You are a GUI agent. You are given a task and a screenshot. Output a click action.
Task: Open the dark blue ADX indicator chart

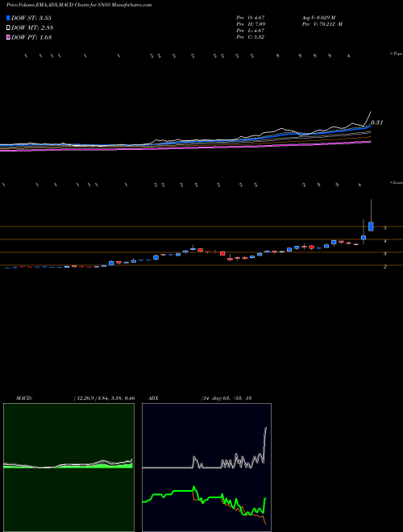(206, 468)
